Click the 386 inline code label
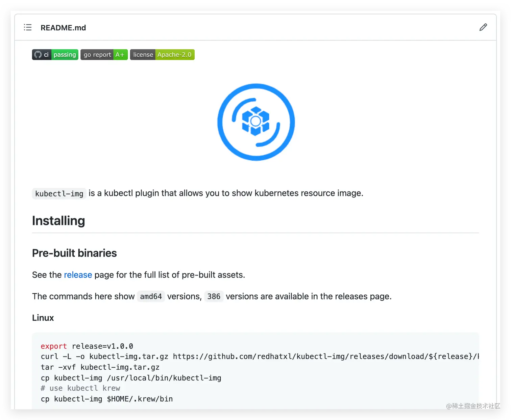This screenshot has width=511, height=420. pos(214,296)
